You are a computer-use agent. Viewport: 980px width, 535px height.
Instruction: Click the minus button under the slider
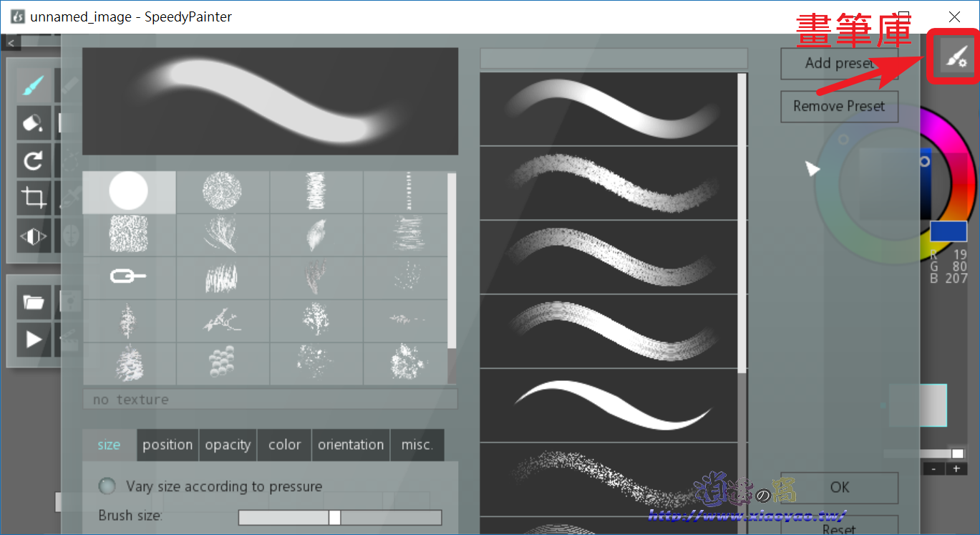pos(934,469)
